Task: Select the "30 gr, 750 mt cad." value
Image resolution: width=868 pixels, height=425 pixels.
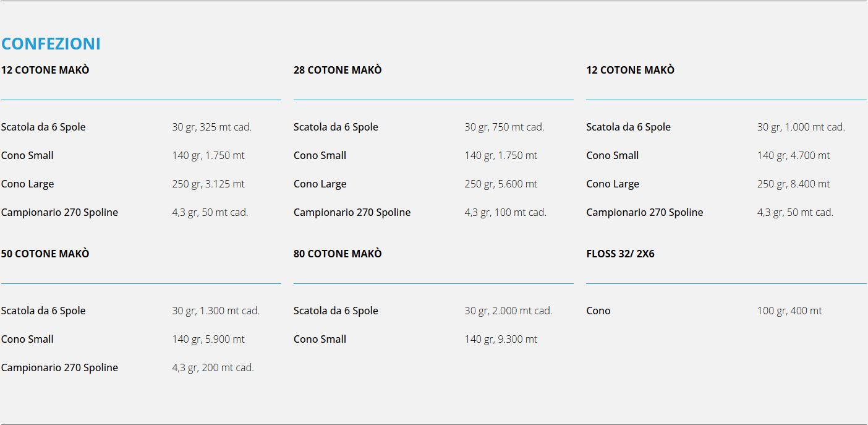Action: pos(504,127)
